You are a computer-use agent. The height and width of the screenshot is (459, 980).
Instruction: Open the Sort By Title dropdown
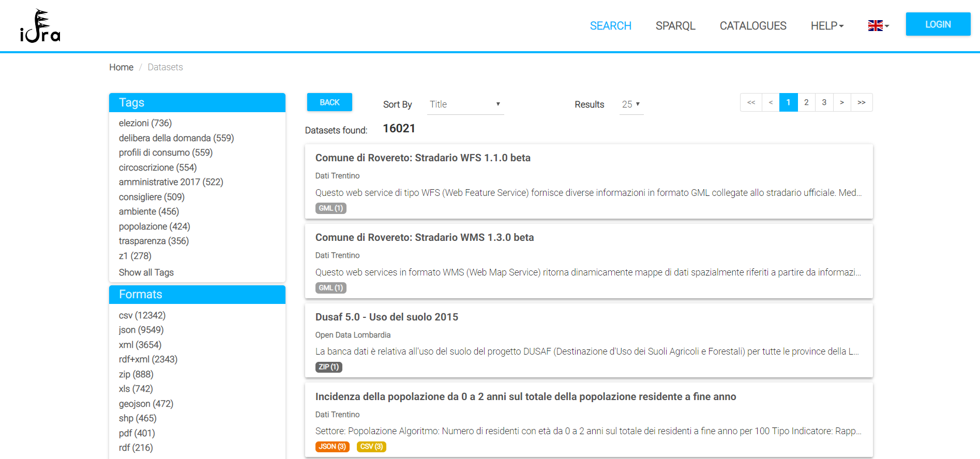[465, 104]
